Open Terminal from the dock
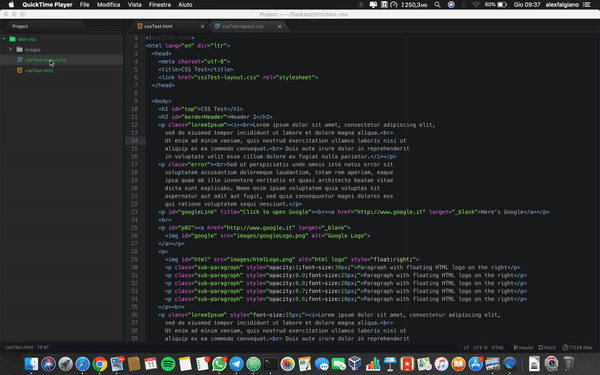Image resolution: width=600 pixels, height=375 pixels. coord(271,364)
